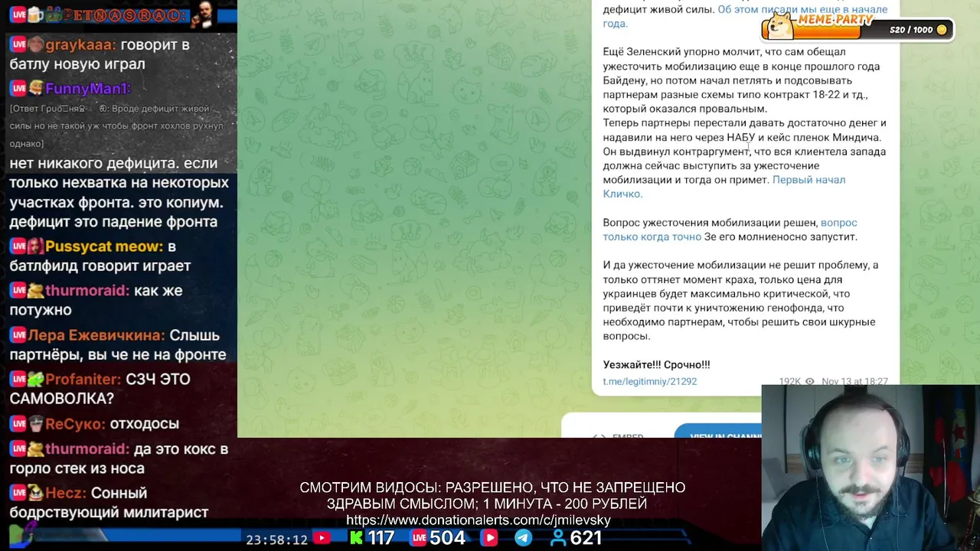
Task: Click username Hecz in chat
Action: (64, 494)
